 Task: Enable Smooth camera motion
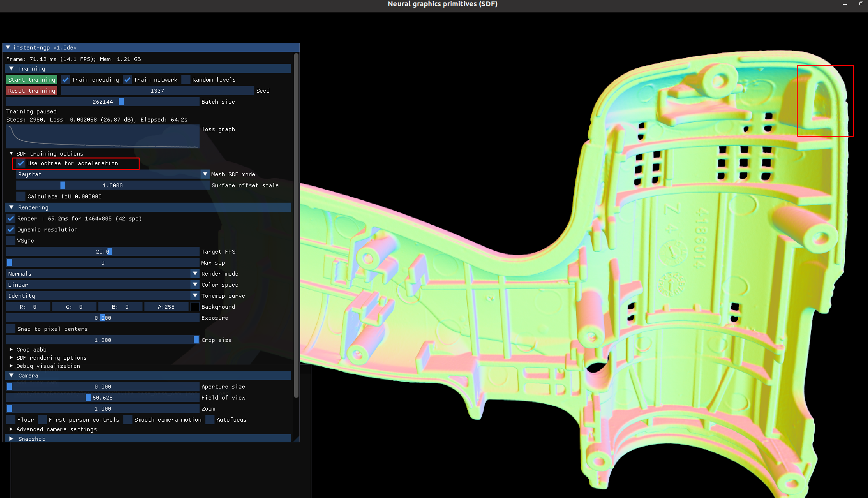128,419
